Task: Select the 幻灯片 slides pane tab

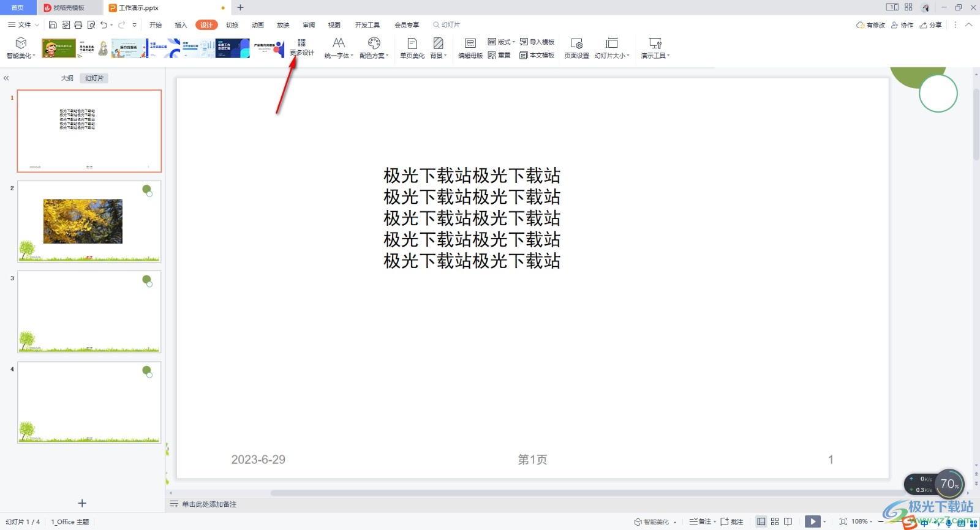Action: coord(94,78)
